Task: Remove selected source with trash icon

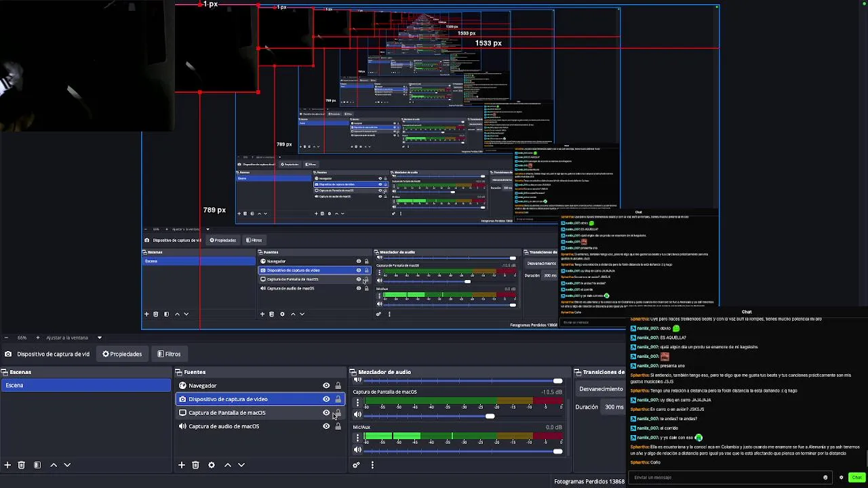Action: 195,465
